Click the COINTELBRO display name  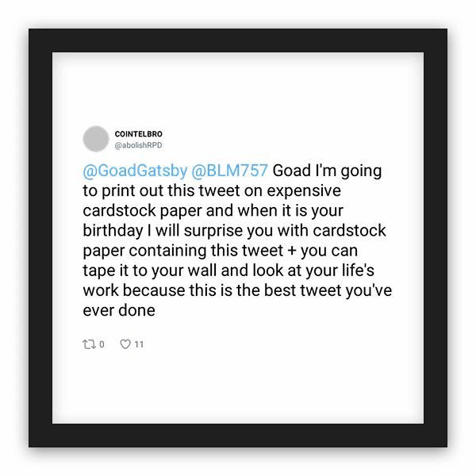point(138,134)
